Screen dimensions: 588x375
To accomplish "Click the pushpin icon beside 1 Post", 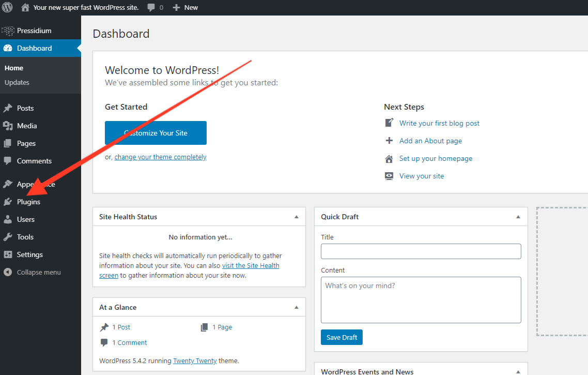I will pos(104,327).
